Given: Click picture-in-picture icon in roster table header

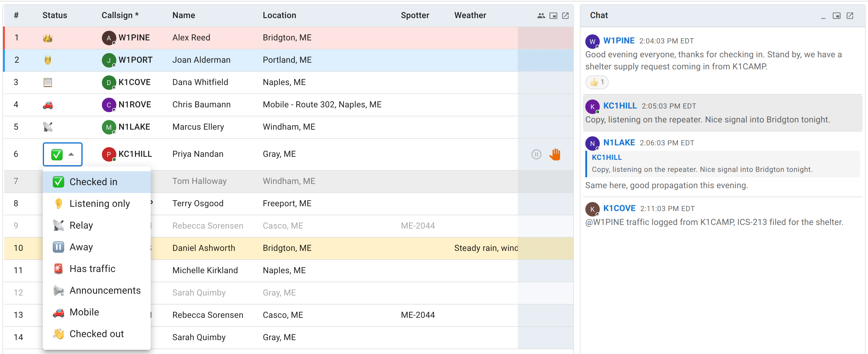Looking at the screenshot, I should 553,15.
